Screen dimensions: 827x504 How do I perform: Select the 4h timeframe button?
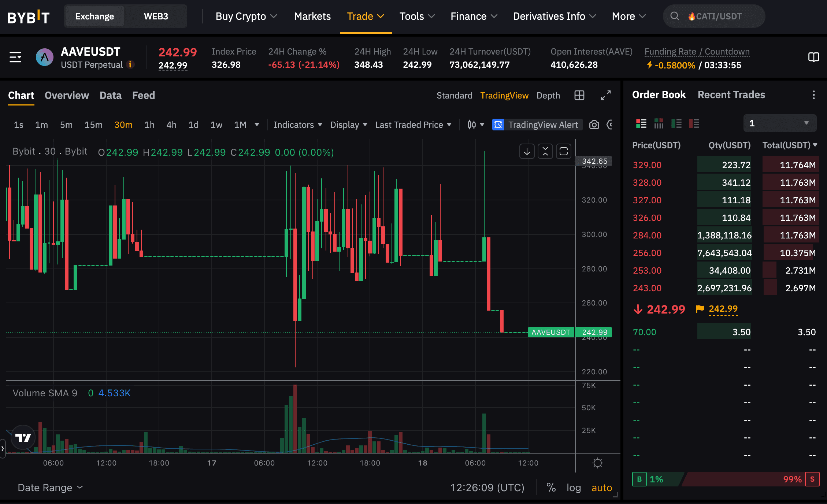(171, 125)
